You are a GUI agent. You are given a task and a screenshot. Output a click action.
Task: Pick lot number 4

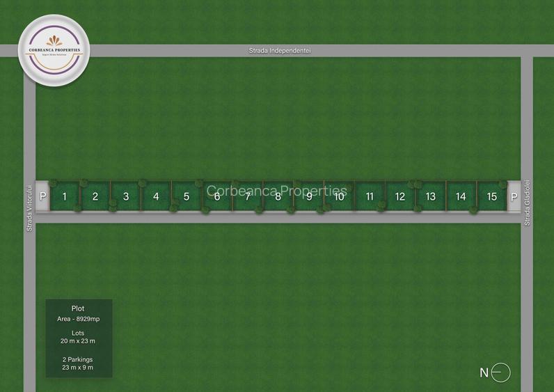click(156, 196)
